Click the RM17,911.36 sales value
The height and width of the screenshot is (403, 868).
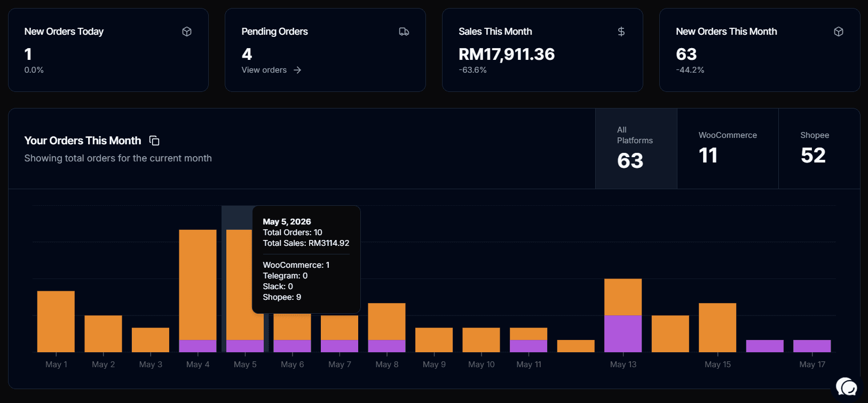click(507, 54)
